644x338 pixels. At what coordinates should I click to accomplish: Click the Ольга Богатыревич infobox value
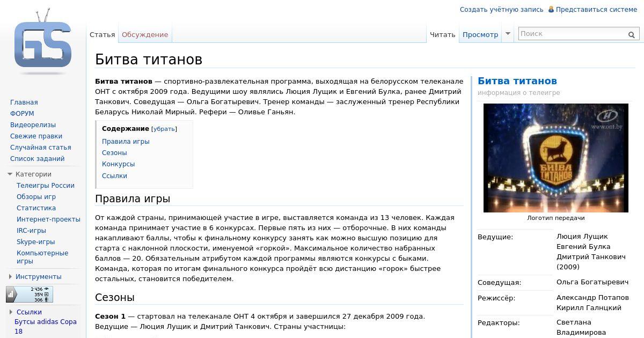click(x=592, y=282)
